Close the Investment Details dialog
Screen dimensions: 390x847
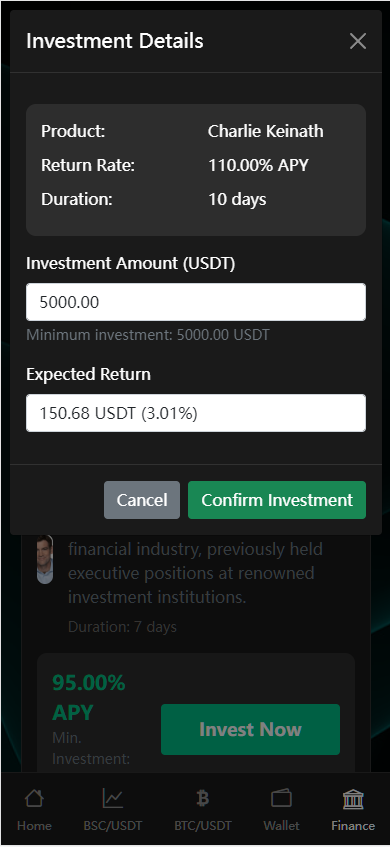[x=358, y=41]
